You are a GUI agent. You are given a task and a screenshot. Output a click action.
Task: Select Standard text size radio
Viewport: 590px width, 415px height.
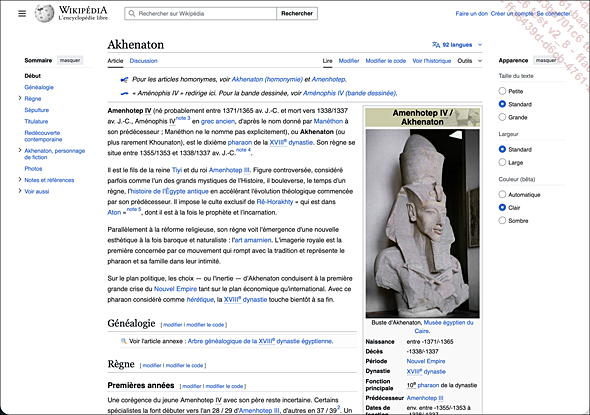coord(502,104)
